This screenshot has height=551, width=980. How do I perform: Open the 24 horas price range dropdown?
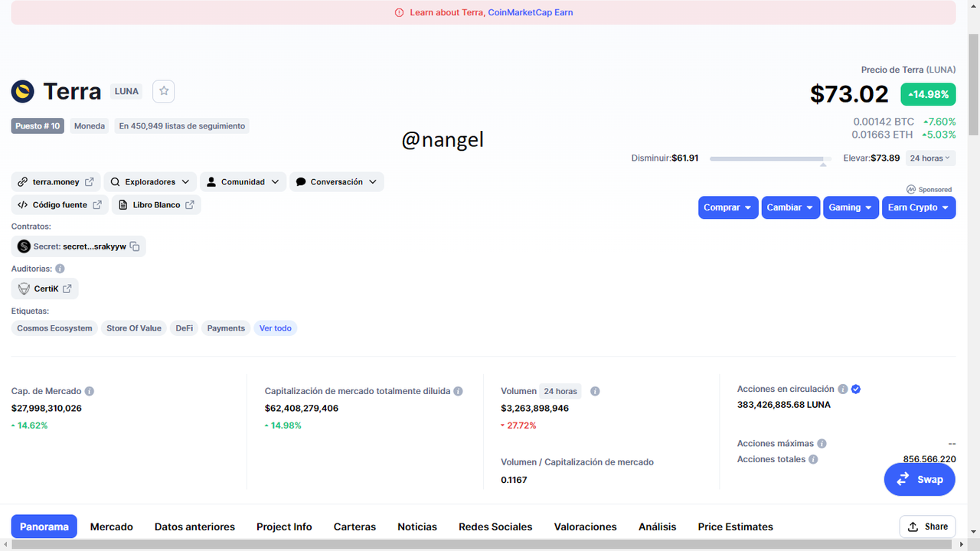coord(930,158)
